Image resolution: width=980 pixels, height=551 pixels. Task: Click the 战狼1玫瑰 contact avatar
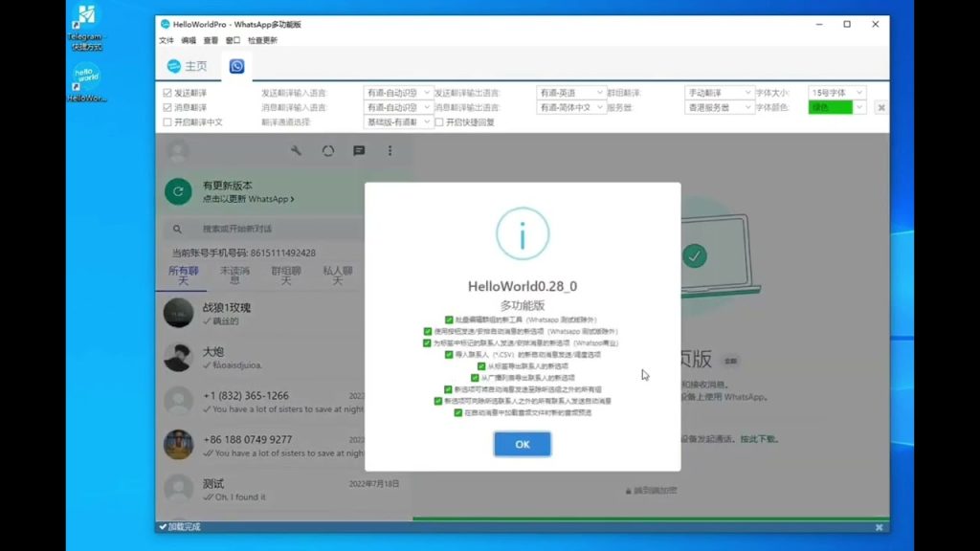pyautogui.click(x=178, y=313)
